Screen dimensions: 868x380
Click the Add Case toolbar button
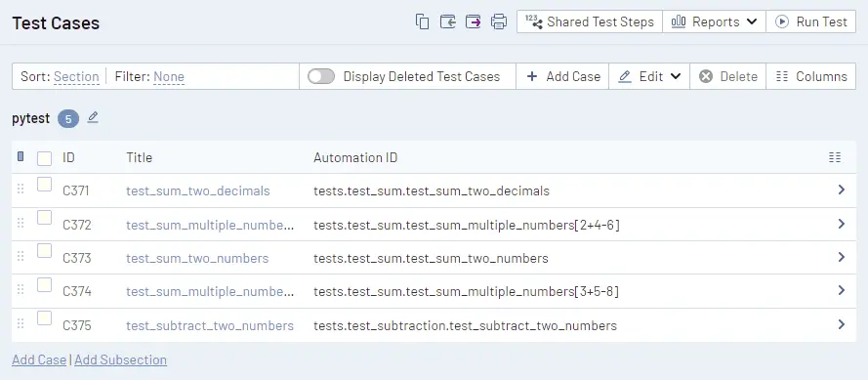562,76
